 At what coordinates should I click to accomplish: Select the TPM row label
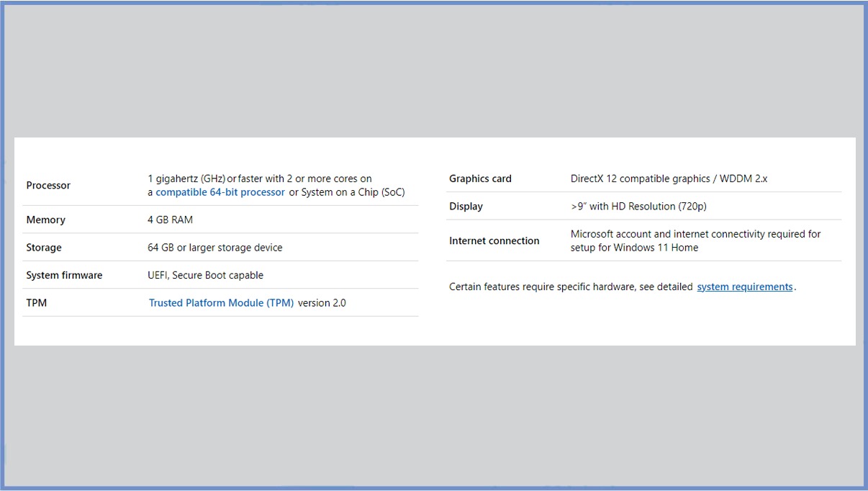pos(37,303)
